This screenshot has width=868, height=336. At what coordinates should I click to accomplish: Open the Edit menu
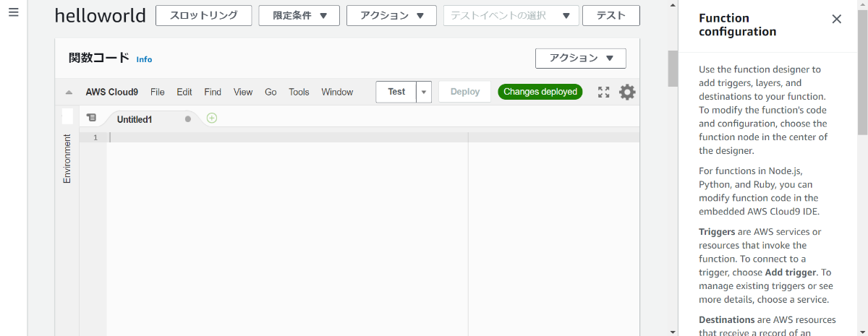pos(184,92)
